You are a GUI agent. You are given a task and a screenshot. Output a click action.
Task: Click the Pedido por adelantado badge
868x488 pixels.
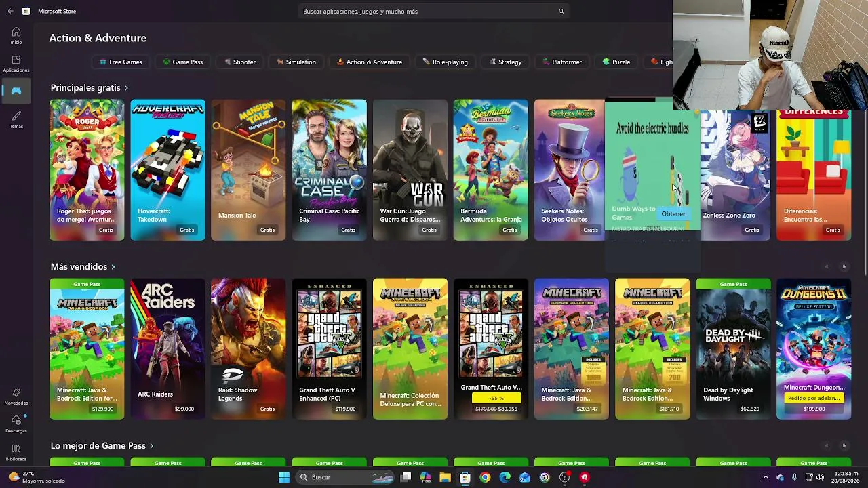[814, 398]
